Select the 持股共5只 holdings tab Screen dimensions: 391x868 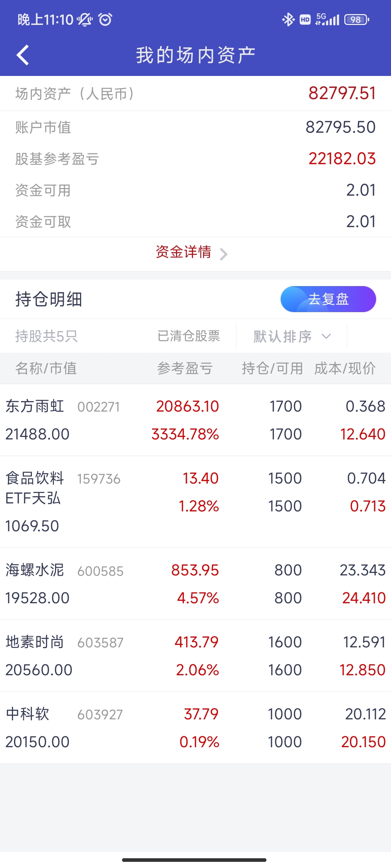47,336
